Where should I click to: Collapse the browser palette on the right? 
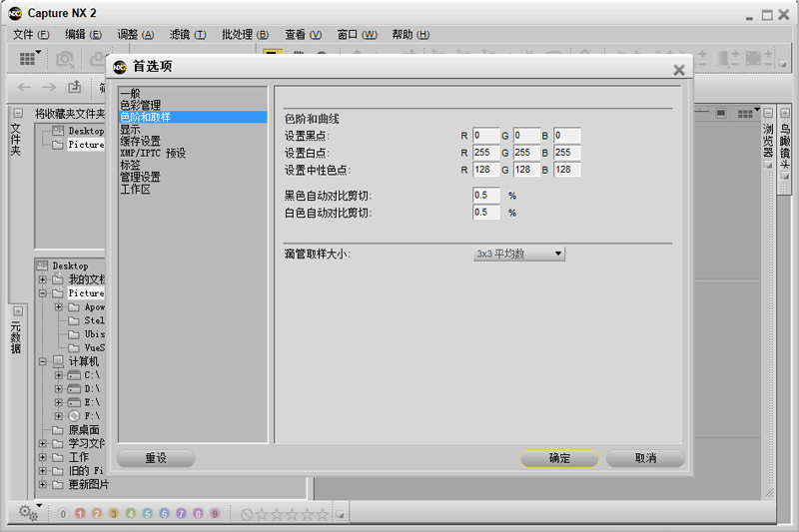pos(768,113)
